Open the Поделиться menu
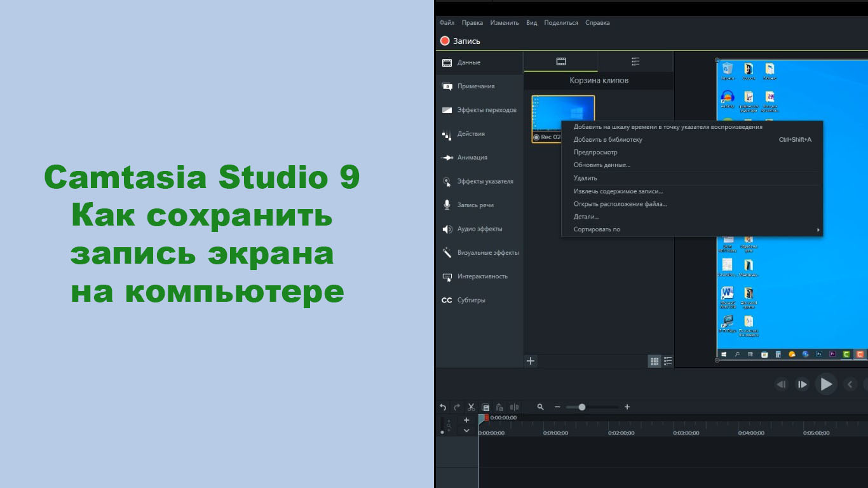The height and width of the screenshot is (488, 868). [x=561, y=23]
